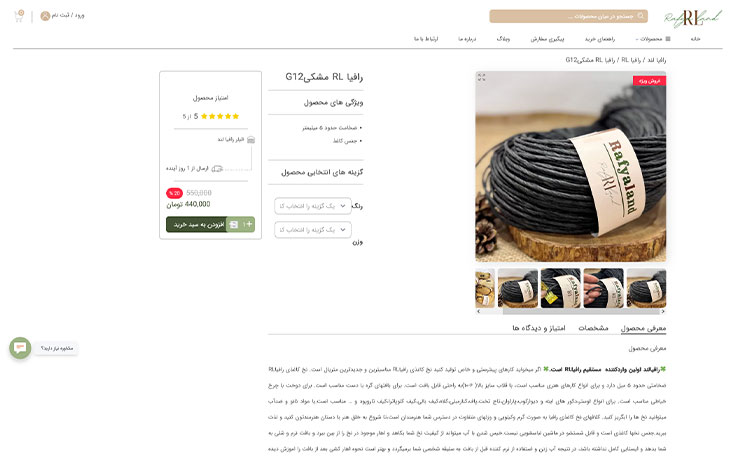Click the five-star product rating
This screenshot has height=461, width=735.
(x=220, y=116)
